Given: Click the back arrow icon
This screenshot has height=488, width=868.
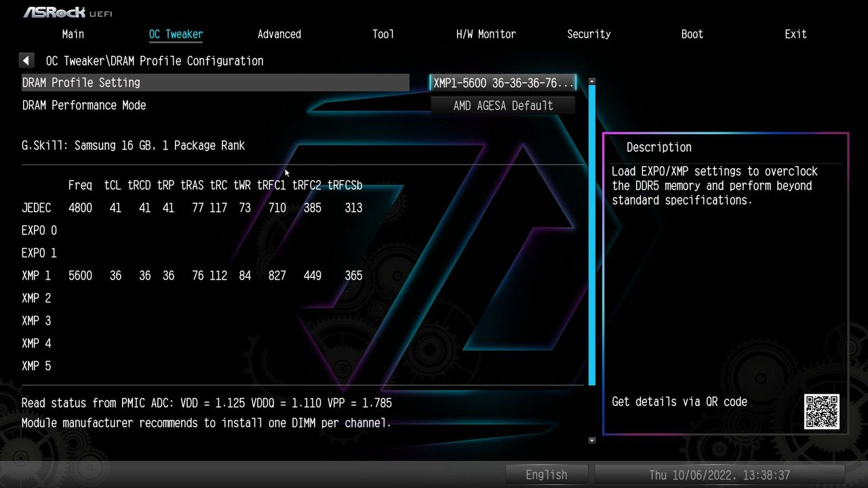Looking at the screenshot, I should tap(26, 61).
